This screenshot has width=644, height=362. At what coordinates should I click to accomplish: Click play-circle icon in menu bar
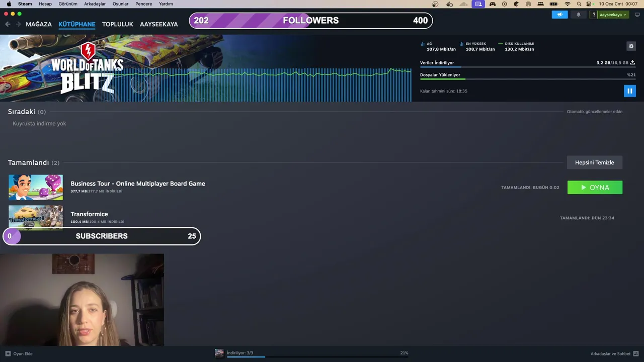pos(505,4)
